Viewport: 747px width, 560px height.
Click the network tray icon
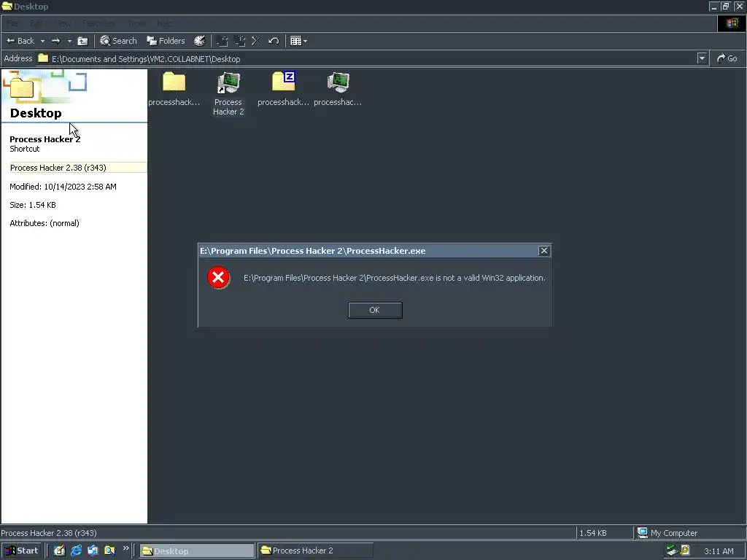pos(672,551)
